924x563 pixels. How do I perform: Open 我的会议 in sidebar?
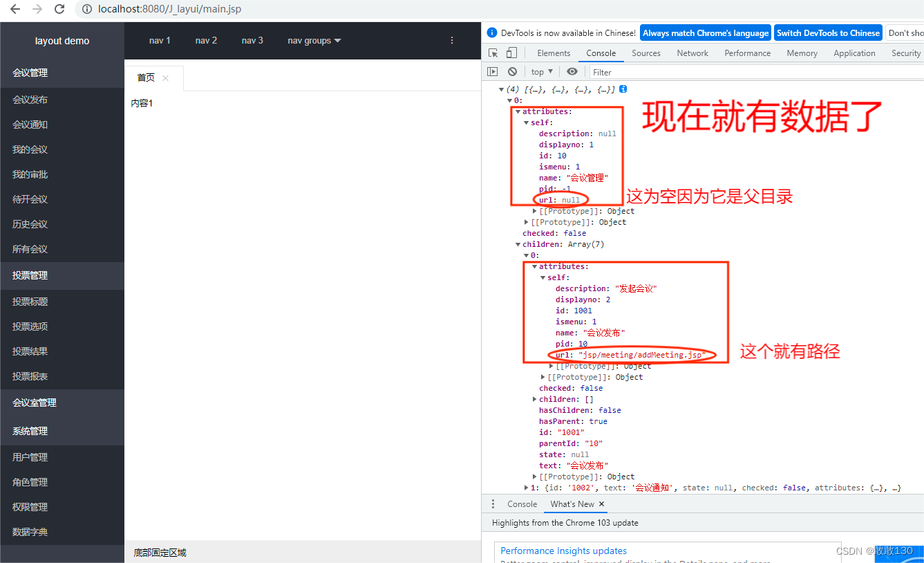click(62, 149)
